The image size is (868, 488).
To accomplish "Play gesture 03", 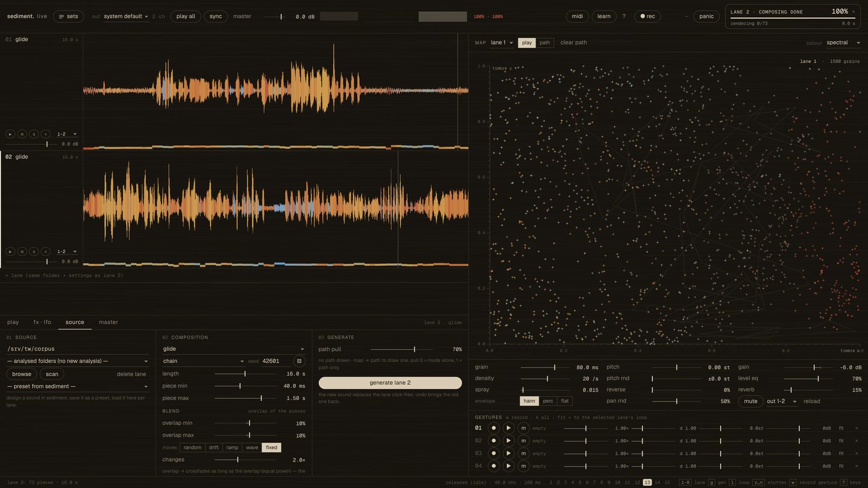I will pyautogui.click(x=509, y=453).
